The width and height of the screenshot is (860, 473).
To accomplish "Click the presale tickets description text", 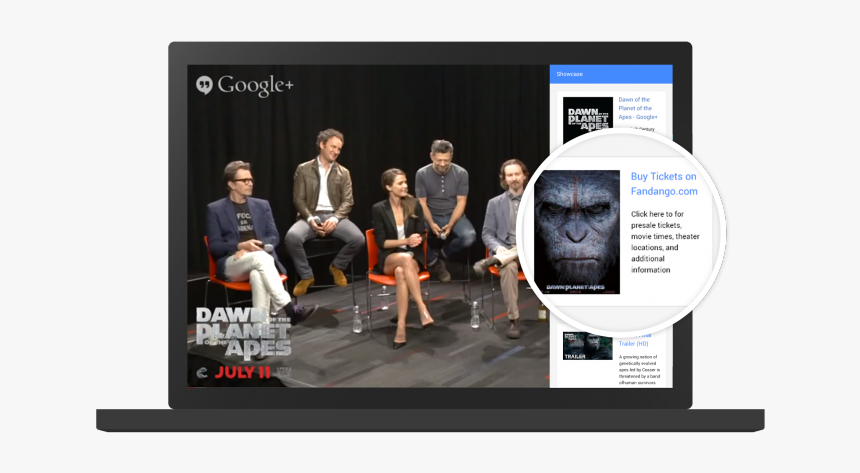I will (665, 242).
